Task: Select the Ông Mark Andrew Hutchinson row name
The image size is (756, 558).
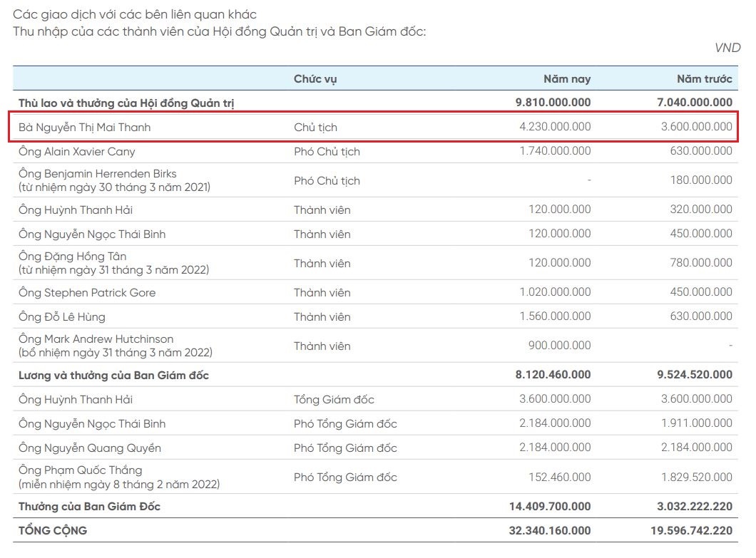Action: pyautogui.click(x=96, y=339)
